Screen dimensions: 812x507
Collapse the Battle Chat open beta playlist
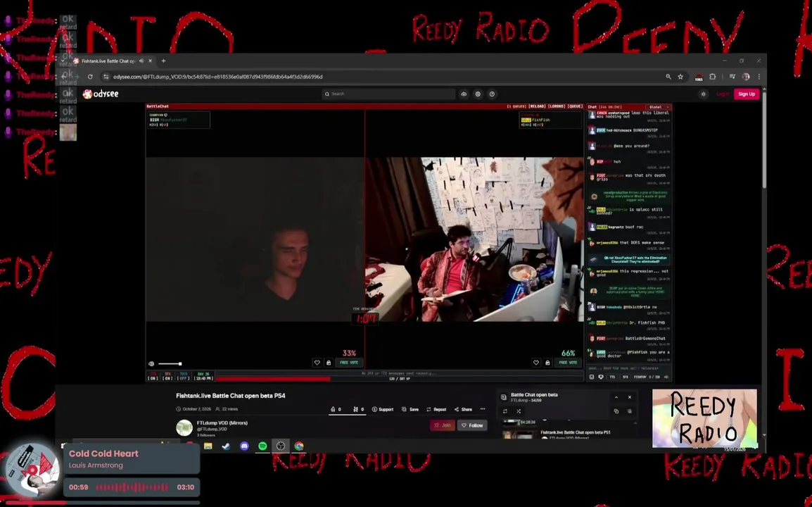click(x=616, y=398)
